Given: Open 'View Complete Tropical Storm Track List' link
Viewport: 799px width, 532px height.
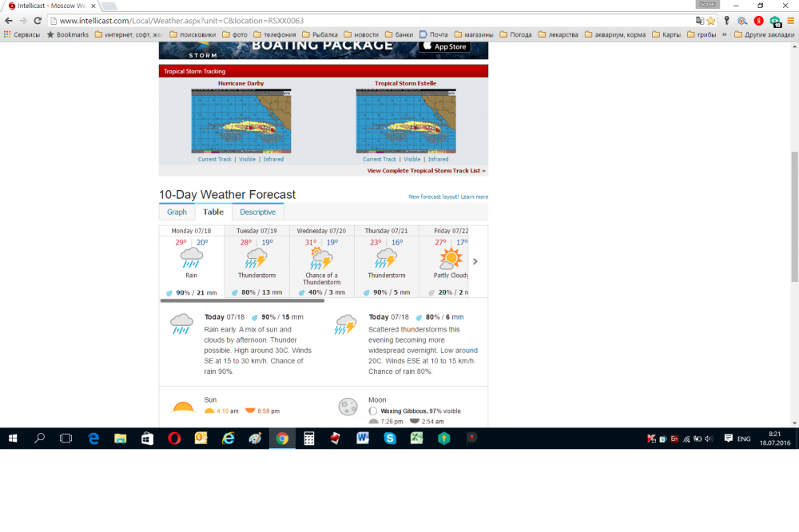Looking at the screenshot, I should click(426, 170).
